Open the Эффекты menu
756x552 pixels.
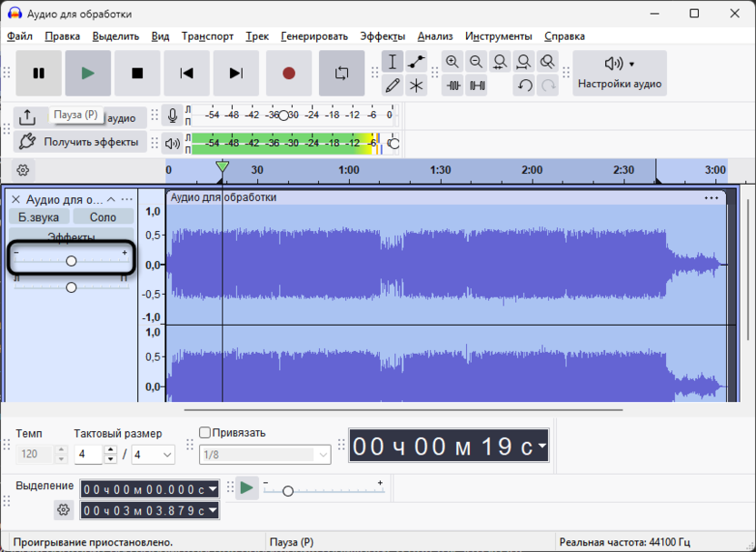coord(382,36)
